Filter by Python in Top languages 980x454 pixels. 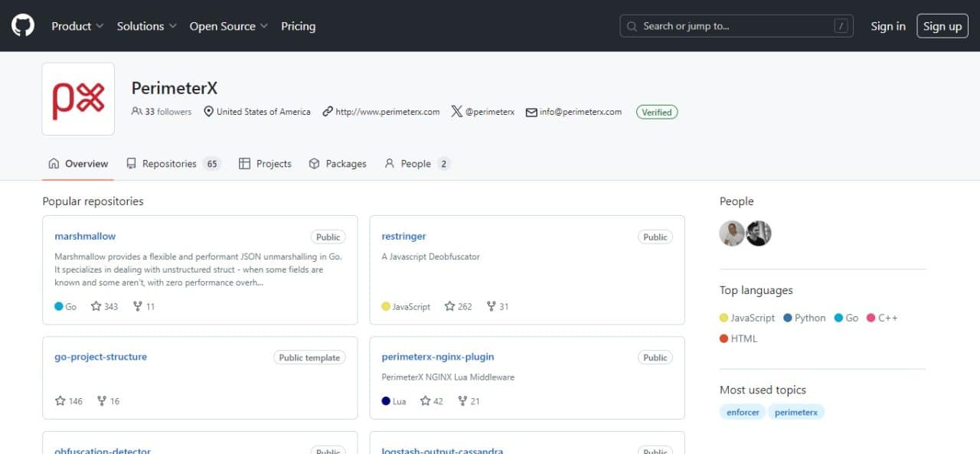[805, 318]
